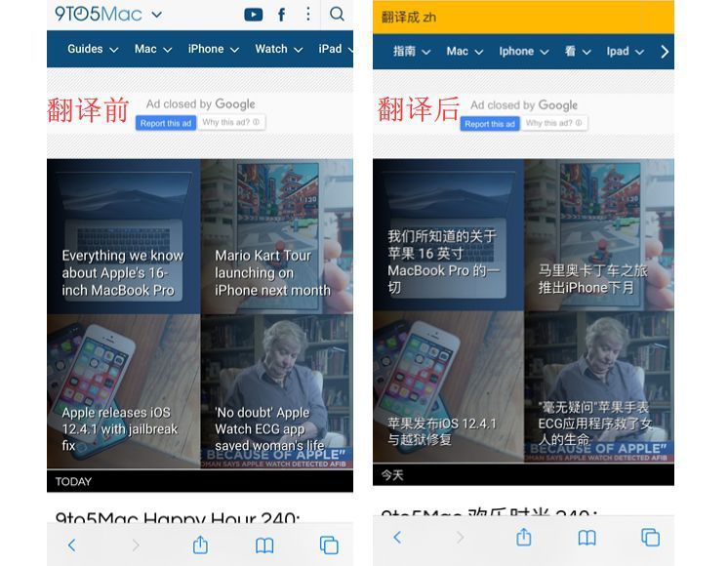Open 9to5Mac Happy Hour 240 headline
The image size is (728, 566).
[178, 516]
